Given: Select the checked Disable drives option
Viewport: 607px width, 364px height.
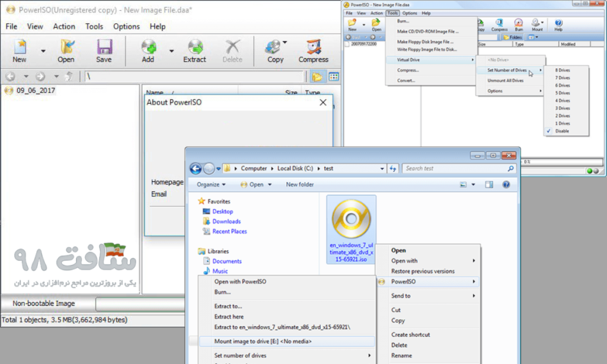Looking at the screenshot, I should tap(562, 131).
